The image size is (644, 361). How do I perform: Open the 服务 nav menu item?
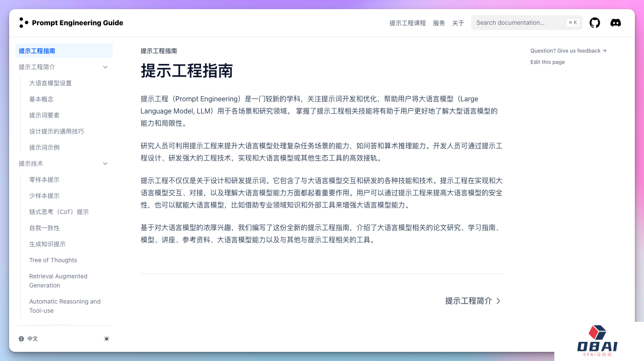[x=439, y=23]
